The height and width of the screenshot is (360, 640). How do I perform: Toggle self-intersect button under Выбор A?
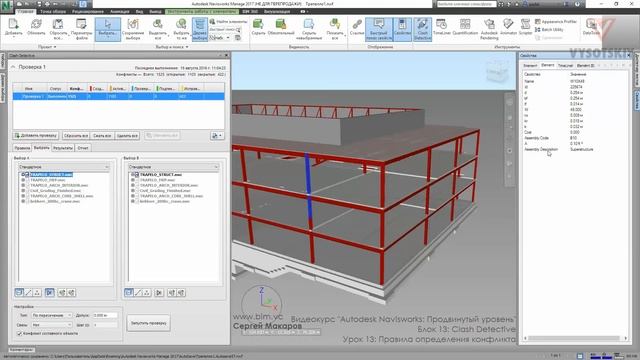click(49, 293)
